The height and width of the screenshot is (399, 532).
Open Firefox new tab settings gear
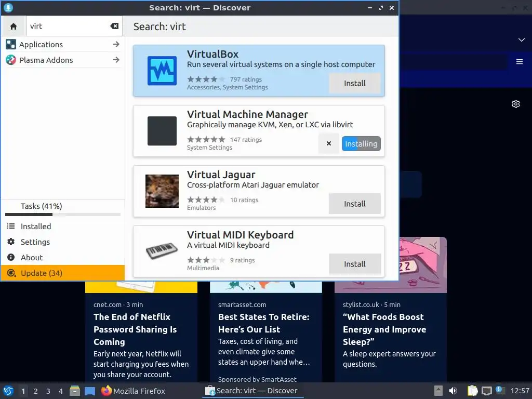coord(516,104)
